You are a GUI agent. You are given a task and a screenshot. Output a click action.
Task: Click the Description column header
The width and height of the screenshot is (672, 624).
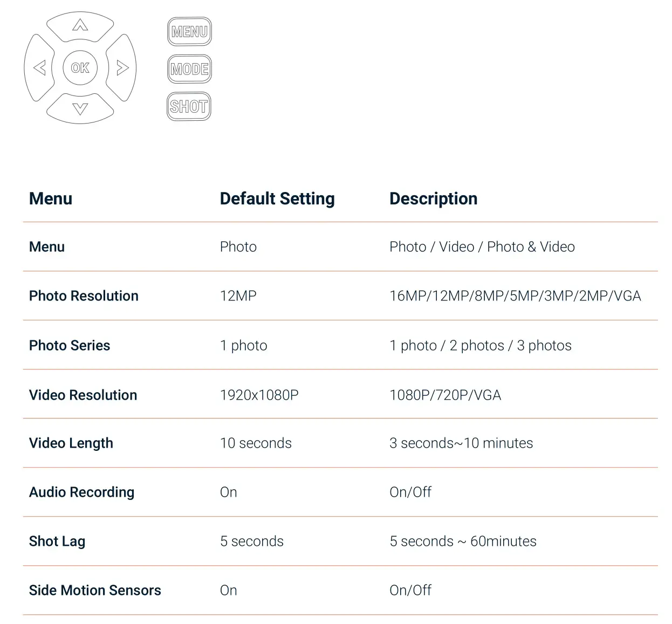pos(433,198)
